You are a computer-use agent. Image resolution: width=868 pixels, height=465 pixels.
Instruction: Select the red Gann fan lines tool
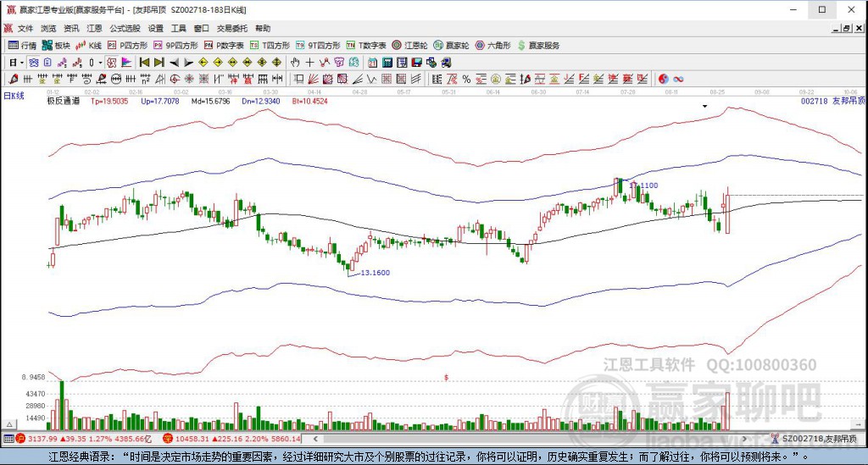[313, 79]
